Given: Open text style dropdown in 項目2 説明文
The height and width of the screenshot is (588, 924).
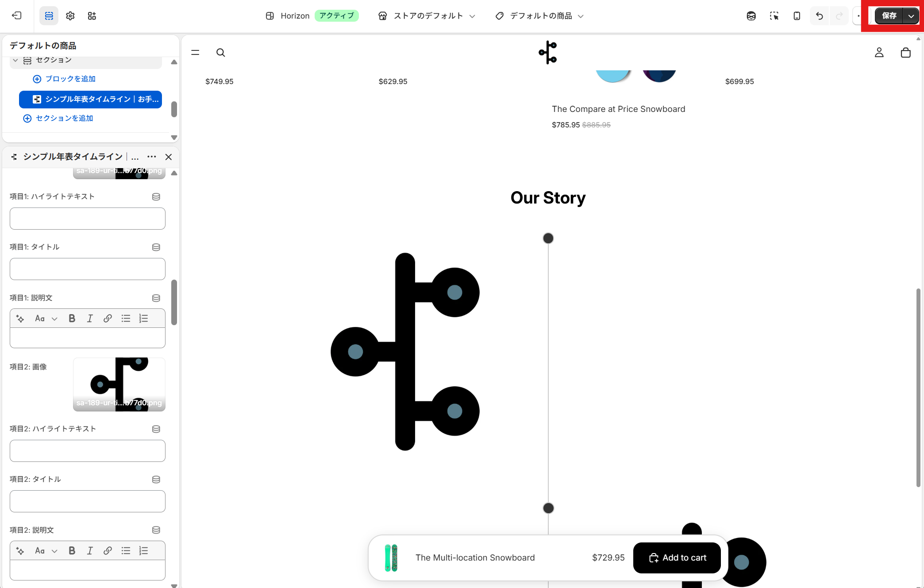Looking at the screenshot, I should (x=46, y=551).
